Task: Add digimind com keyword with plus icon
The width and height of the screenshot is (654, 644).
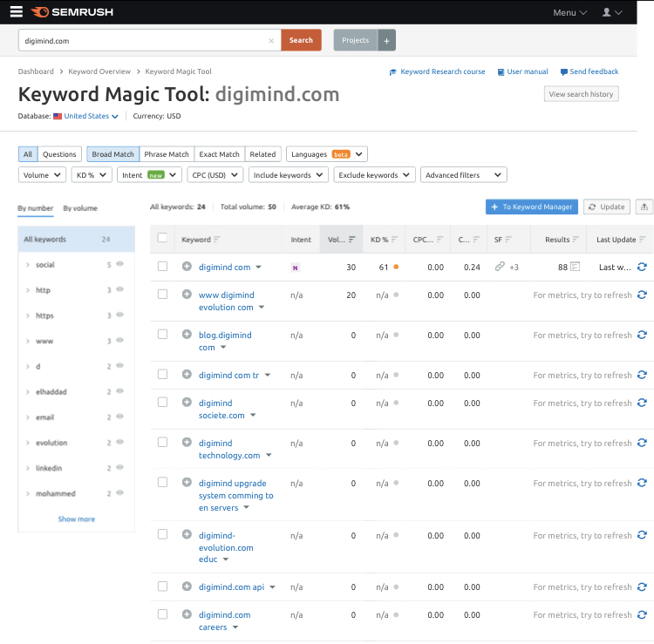Action: click(x=187, y=267)
